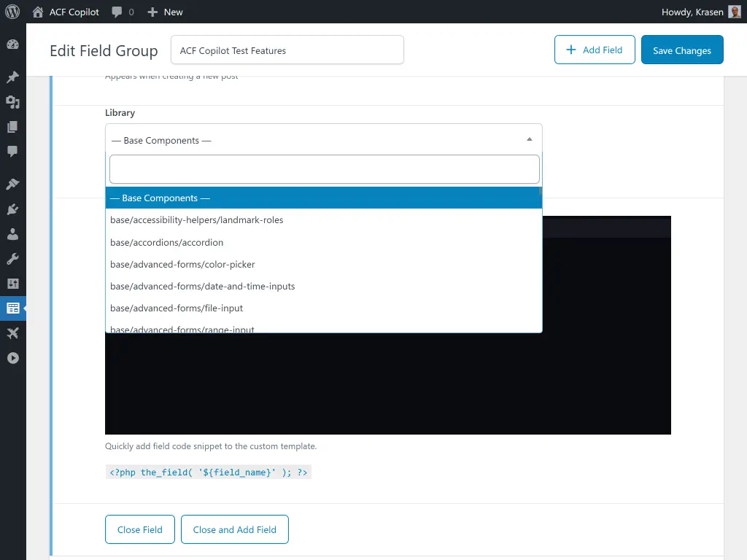Image resolution: width=747 pixels, height=560 pixels.
Task: Open the WordPress logo menu
Action: click(11, 12)
